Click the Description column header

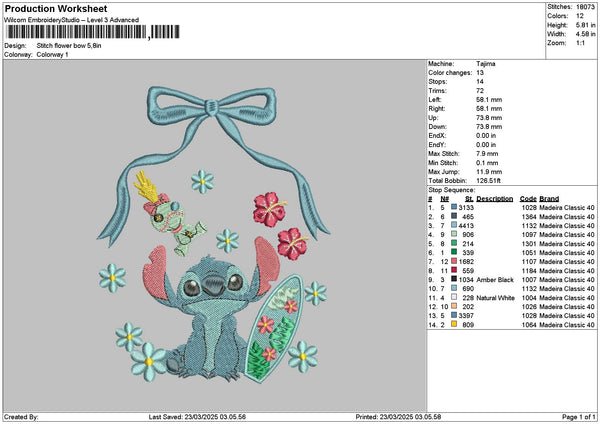click(494, 199)
